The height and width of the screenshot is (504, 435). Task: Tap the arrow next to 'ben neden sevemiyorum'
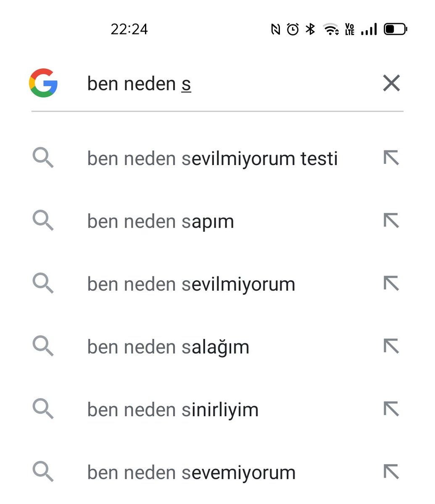tap(391, 472)
